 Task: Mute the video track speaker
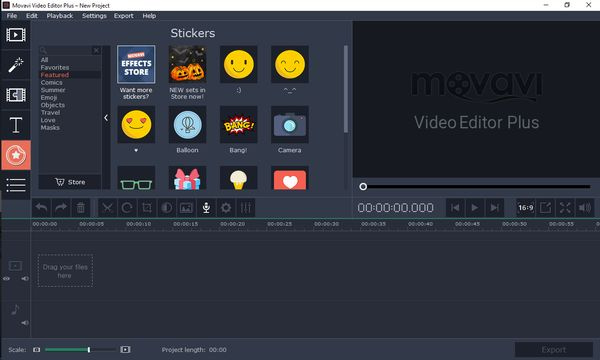click(x=25, y=279)
